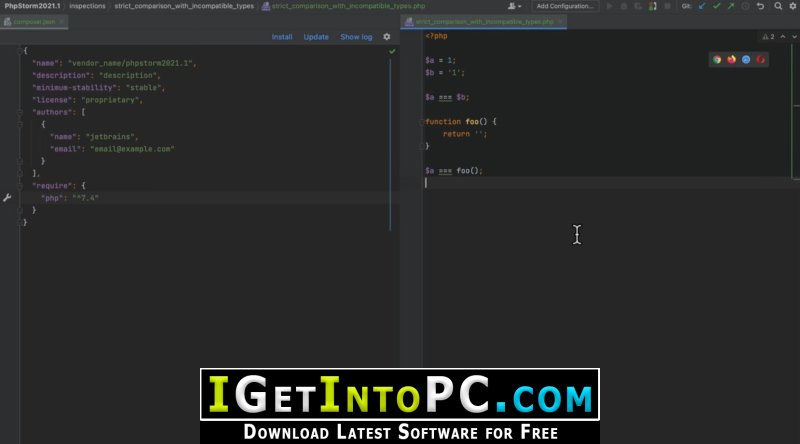
Task: Click the Listen for PHP Debug Connections icon
Action: point(653,6)
